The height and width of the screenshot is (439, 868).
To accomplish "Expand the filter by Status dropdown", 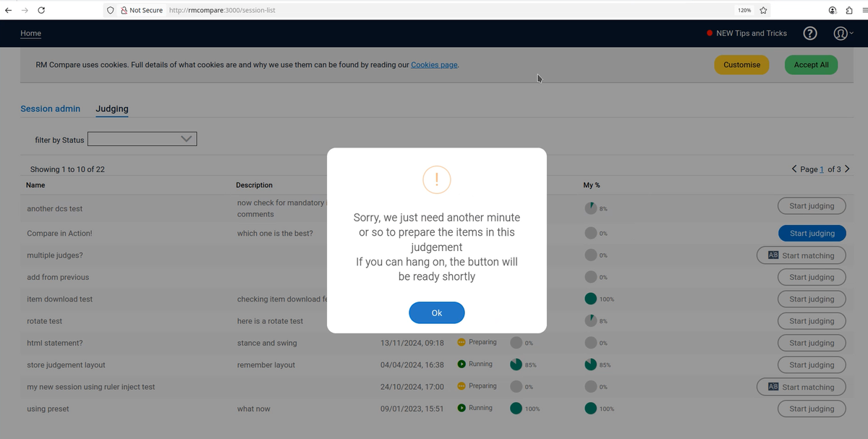I will coord(142,139).
